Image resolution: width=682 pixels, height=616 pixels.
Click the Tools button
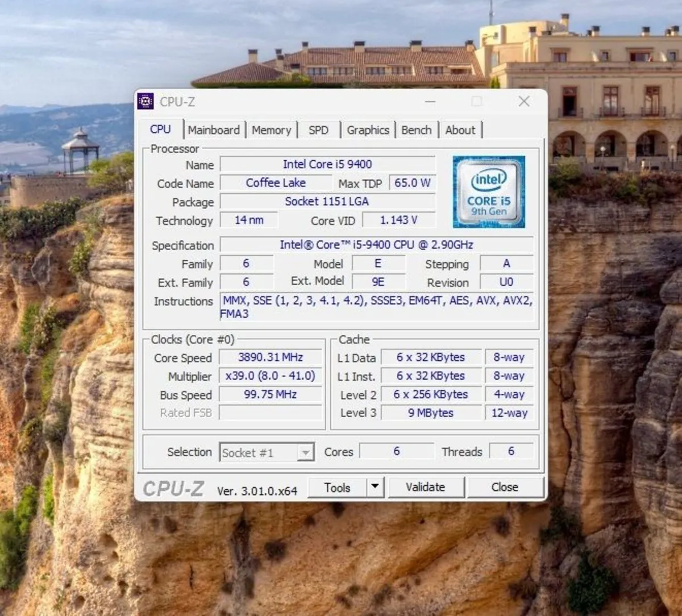click(338, 488)
